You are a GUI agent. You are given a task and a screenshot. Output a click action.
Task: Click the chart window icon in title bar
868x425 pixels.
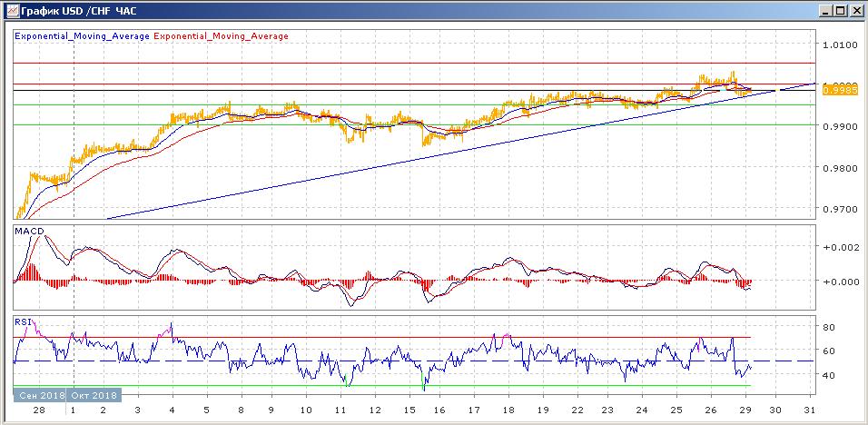[x=12, y=11]
